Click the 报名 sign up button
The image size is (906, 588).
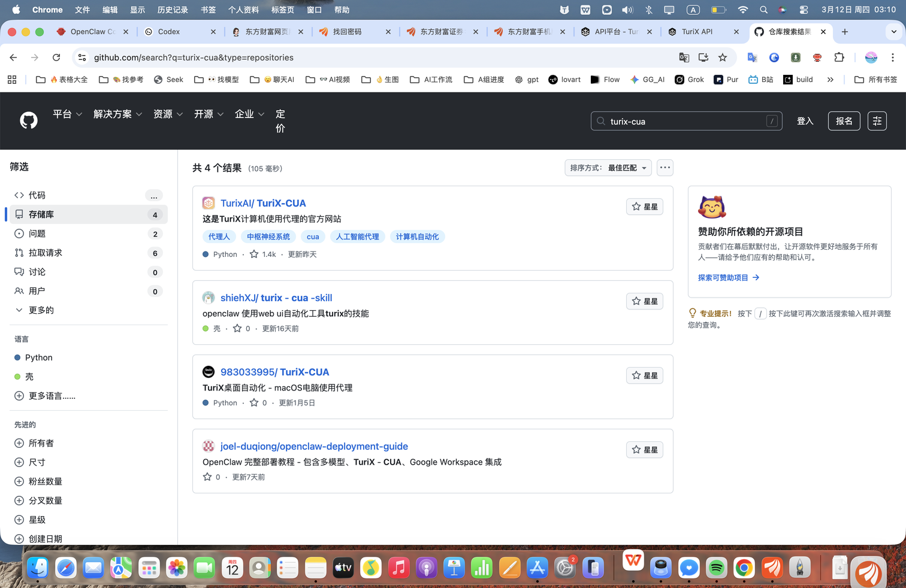click(844, 121)
